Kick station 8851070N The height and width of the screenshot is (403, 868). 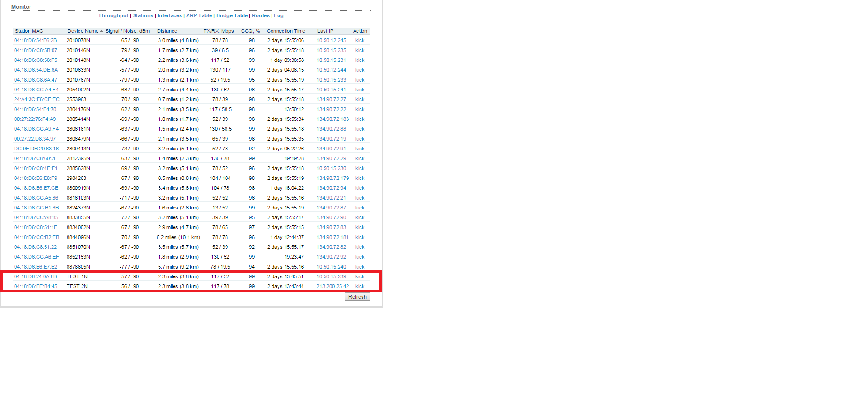360,247
